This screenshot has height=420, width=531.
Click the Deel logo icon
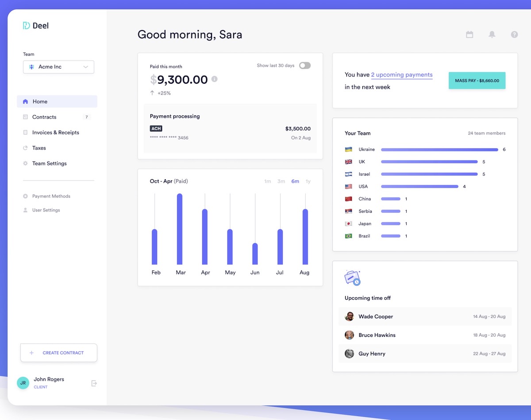(x=27, y=25)
